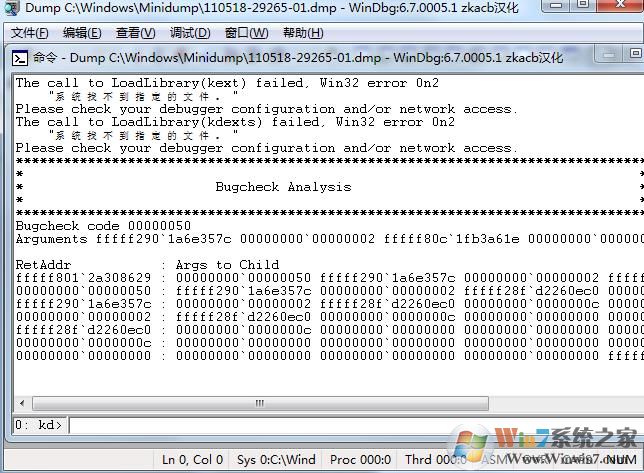The image size is (644, 473).
Task: Click the command window title bar text
Action: point(298,58)
